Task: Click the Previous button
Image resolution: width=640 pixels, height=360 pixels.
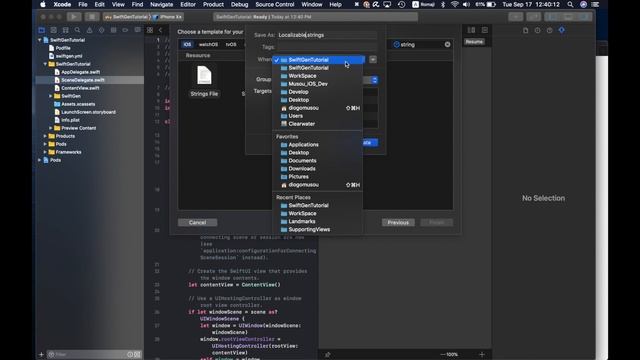Action: point(398,222)
